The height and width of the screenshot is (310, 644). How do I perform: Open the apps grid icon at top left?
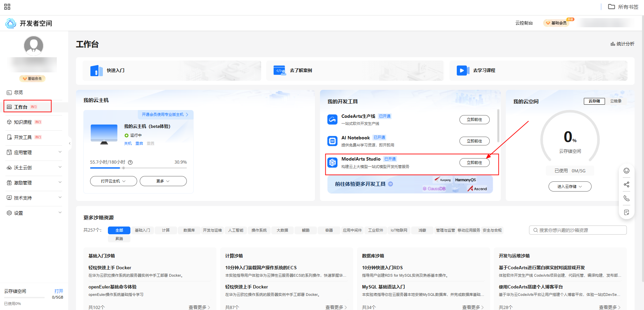[7, 7]
